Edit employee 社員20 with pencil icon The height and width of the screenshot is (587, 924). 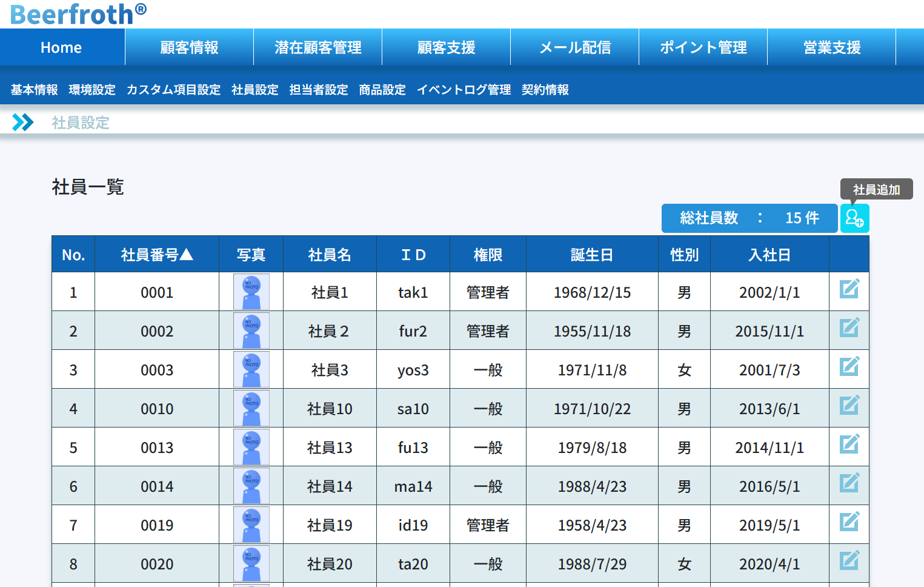tap(849, 561)
